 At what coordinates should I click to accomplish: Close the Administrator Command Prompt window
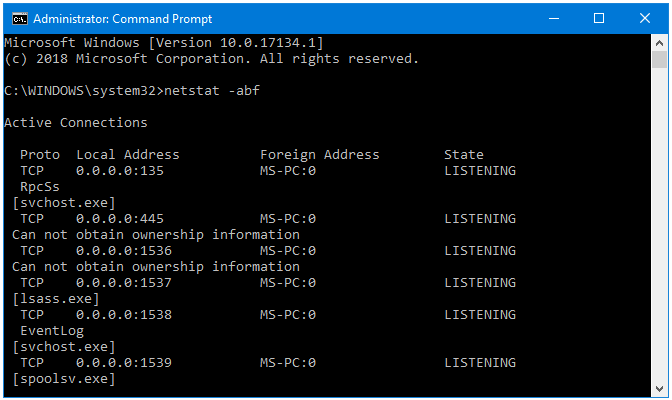point(645,18)
